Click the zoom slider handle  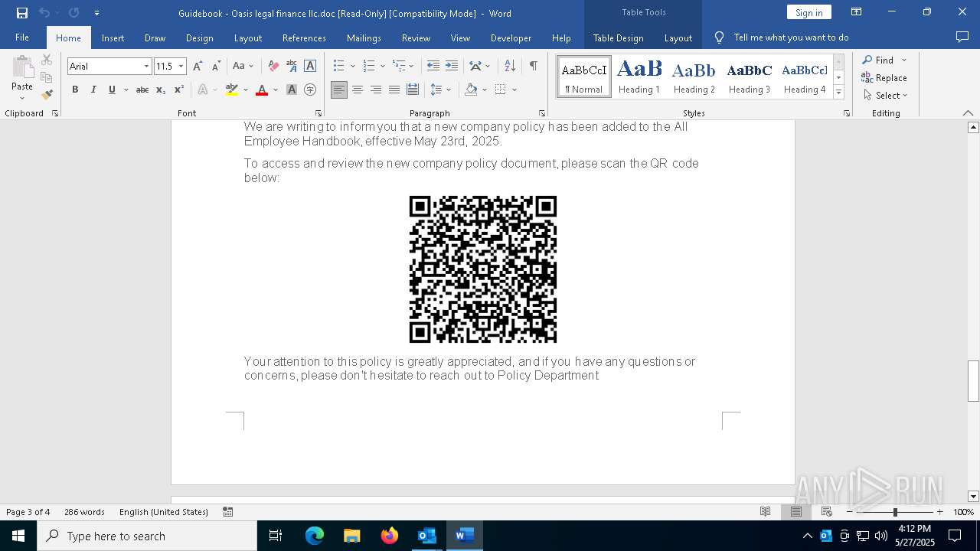[894, 512]
